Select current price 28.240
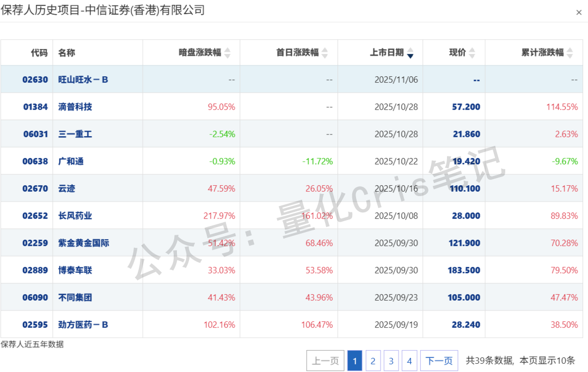Image resolution: width=588 pixels, height=372 pixels. 466,325
